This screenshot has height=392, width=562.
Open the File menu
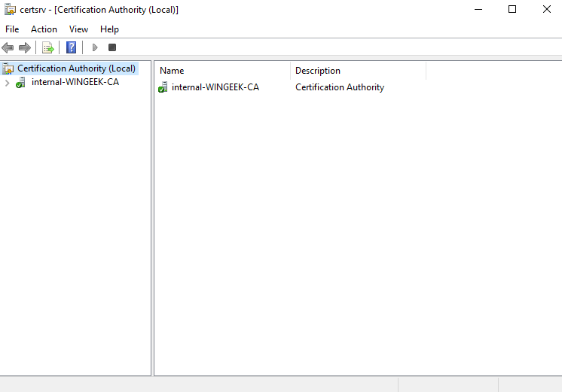12,29
